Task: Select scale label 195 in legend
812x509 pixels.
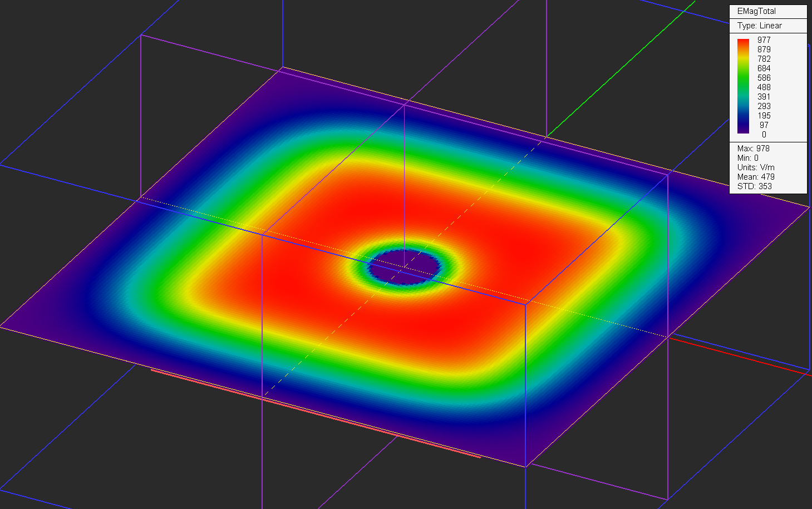Action: (x=764, y=116)
